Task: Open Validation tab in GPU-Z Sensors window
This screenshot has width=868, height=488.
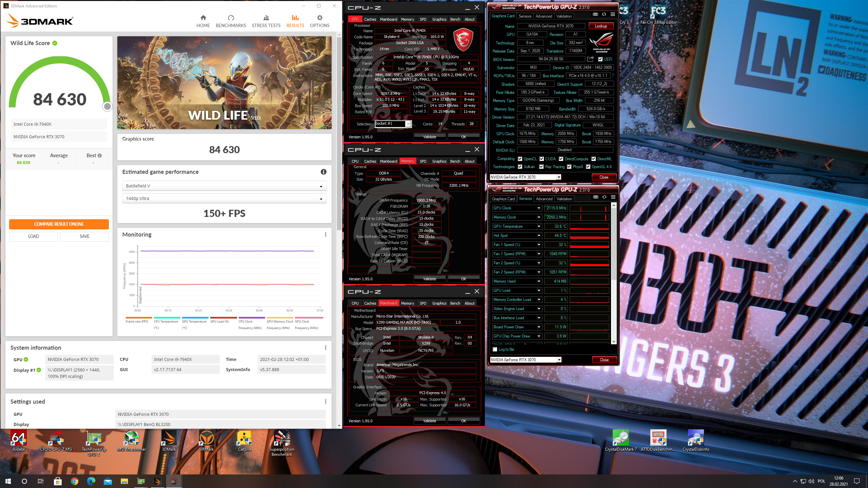Action: (565, 199)
